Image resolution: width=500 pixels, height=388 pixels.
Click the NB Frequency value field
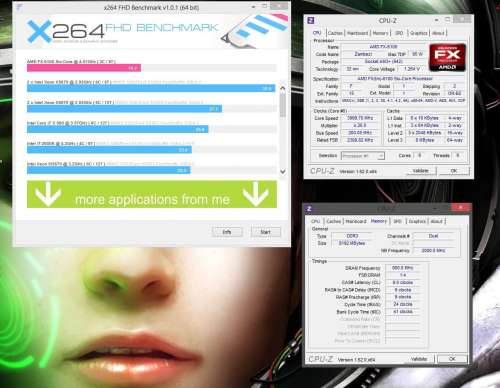[x=433, y=250]
